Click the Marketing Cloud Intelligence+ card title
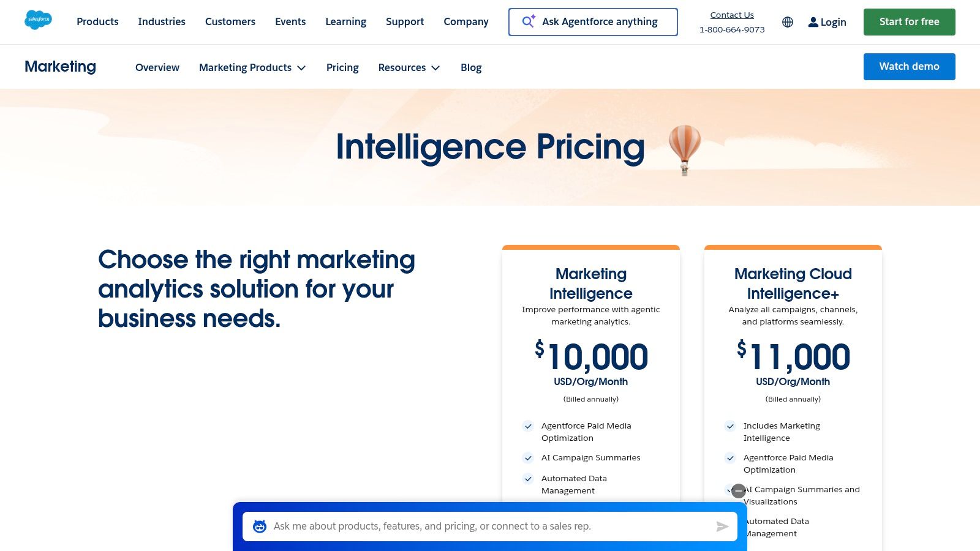The width and height of the screenshot is (980, 551). click(x=793, y=283)
